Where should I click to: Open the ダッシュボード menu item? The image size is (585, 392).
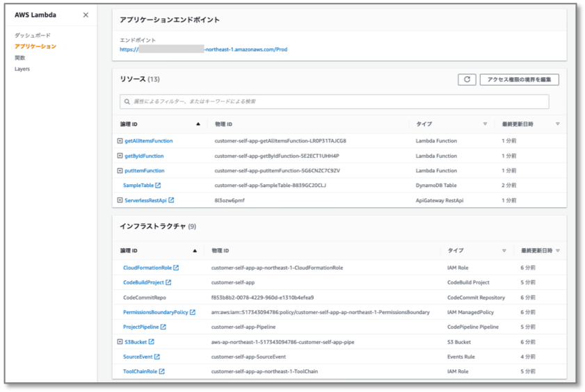coord(33,35)
